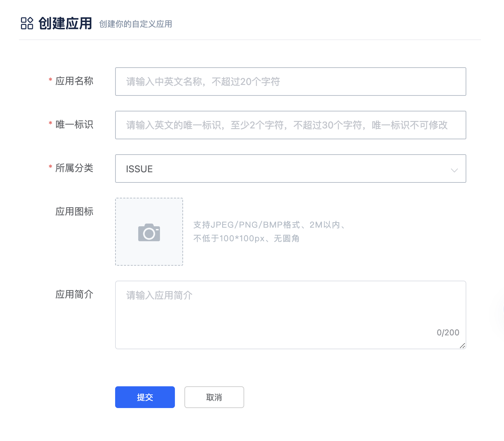Cancel creation with 取消 button
The width and height of the screenshot is (504, 441).
[214, 397]
